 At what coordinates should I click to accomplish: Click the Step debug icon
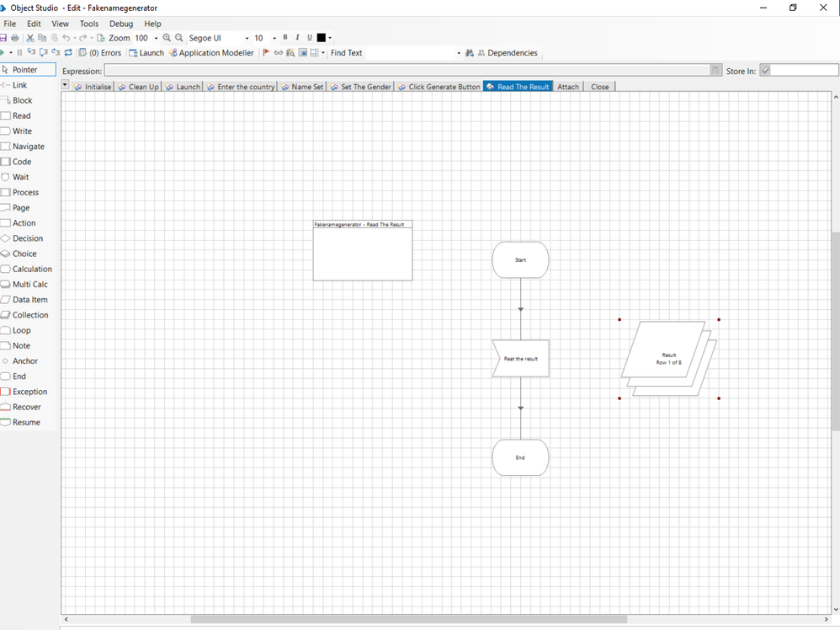coord(31,52)
